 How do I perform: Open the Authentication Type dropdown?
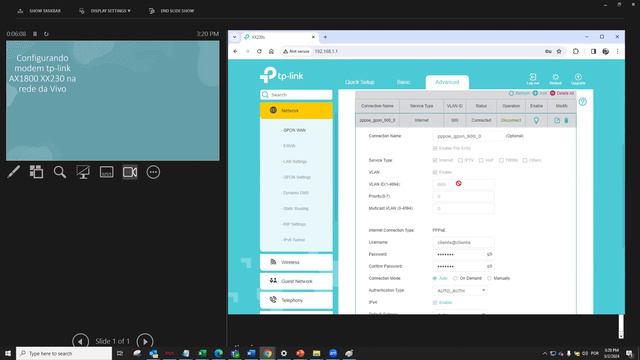click(x=460, y=291)
